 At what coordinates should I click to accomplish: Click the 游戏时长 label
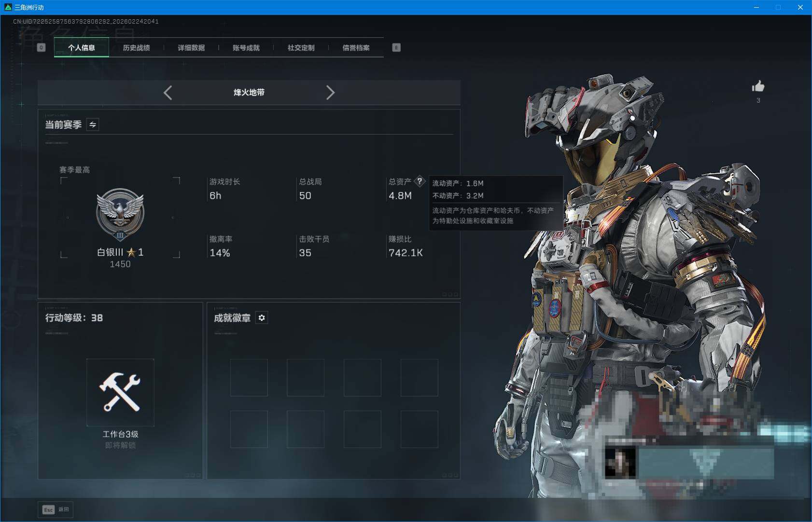[225, 181]
